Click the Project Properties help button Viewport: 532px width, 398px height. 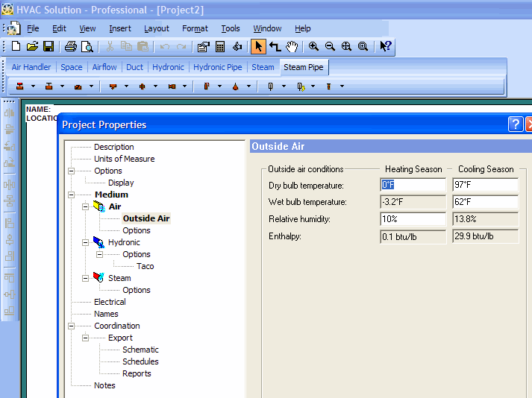coord(516,124)
